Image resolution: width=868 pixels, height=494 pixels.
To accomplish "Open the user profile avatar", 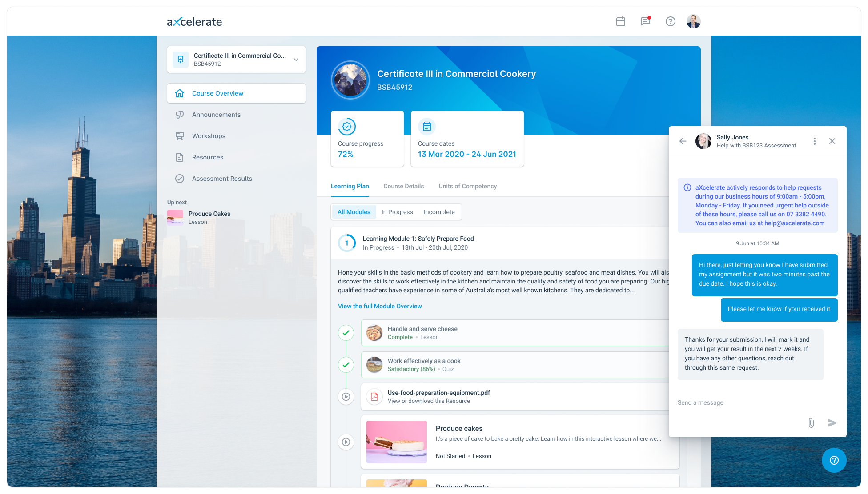I will (694, 21).
